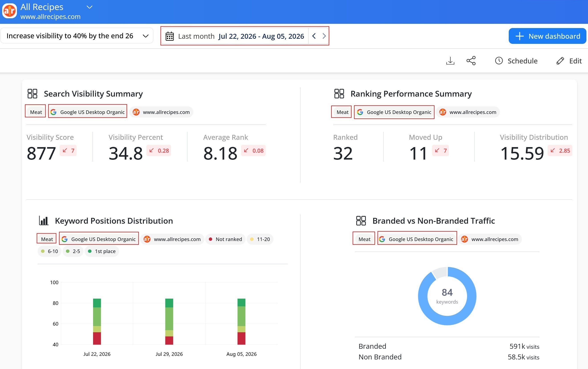Click Branded vs Non-Branded Traffic widget icon
The image size is (588, 369).
point(361,221)
